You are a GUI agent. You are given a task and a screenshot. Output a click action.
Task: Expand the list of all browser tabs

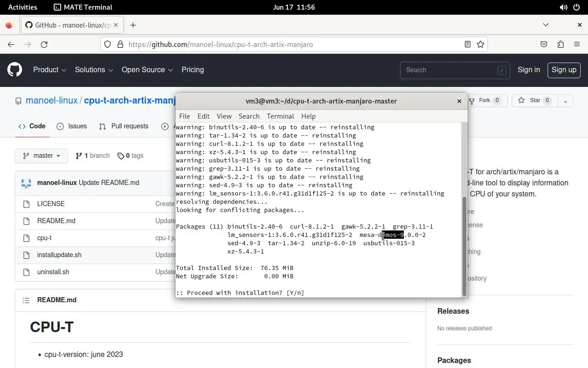click(x=546, y=25)
